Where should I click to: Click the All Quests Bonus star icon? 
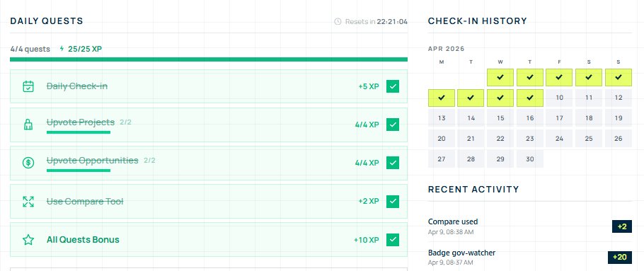28,240
